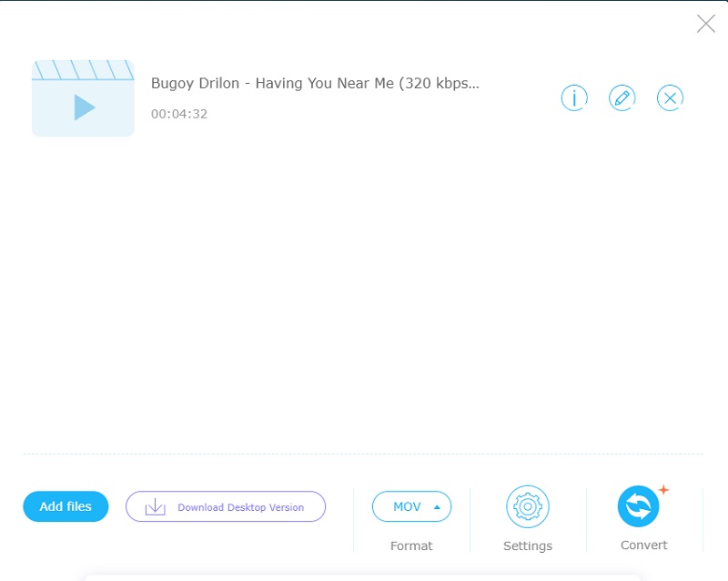728x581 pixels.
Task: Click the download tray icon in desktop button
Action: click(x=156, y=507)
